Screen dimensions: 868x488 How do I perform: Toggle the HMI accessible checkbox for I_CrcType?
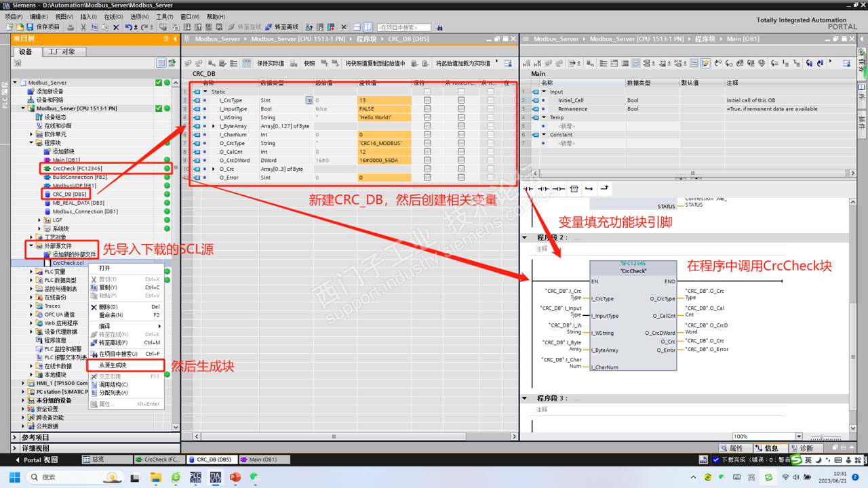(x=461, y=100)
